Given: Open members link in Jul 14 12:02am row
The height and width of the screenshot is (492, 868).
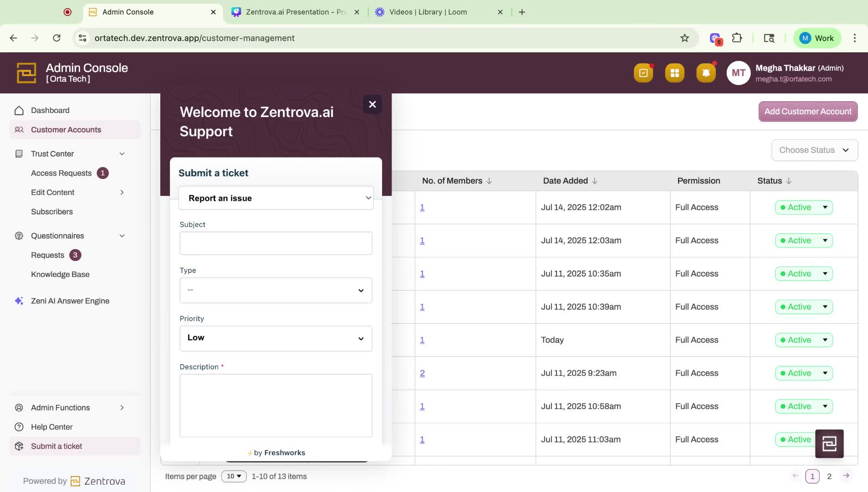Looking at the screenshot, I should (x=422, y=207).
